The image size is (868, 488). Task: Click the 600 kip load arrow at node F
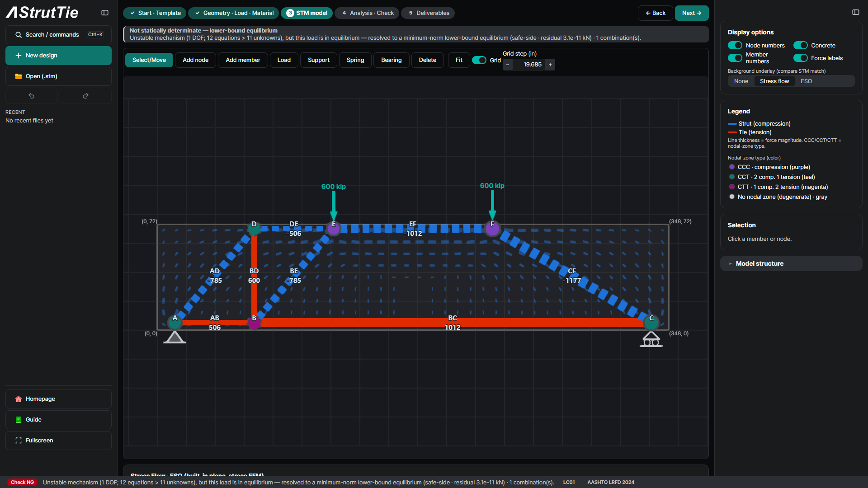(x=492, y=205)
